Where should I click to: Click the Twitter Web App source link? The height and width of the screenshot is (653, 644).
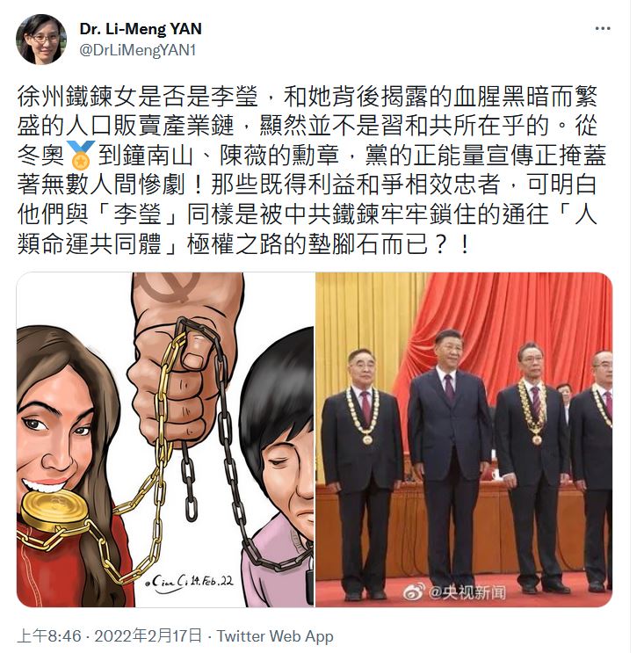(x=275, y=636)
